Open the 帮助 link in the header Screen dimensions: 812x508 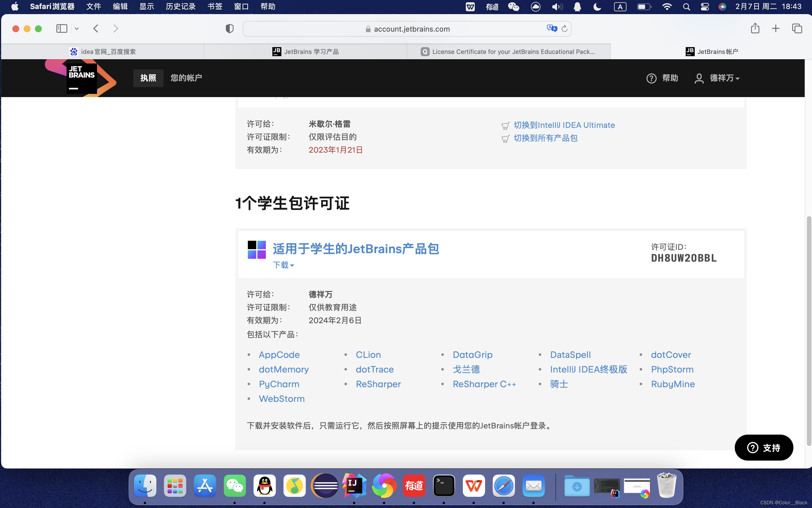pyautogui.click(x=662, y=78)
